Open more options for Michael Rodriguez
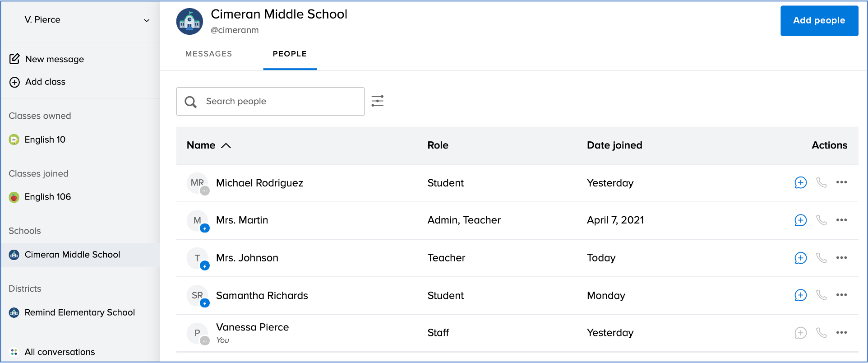 point(841,182)
